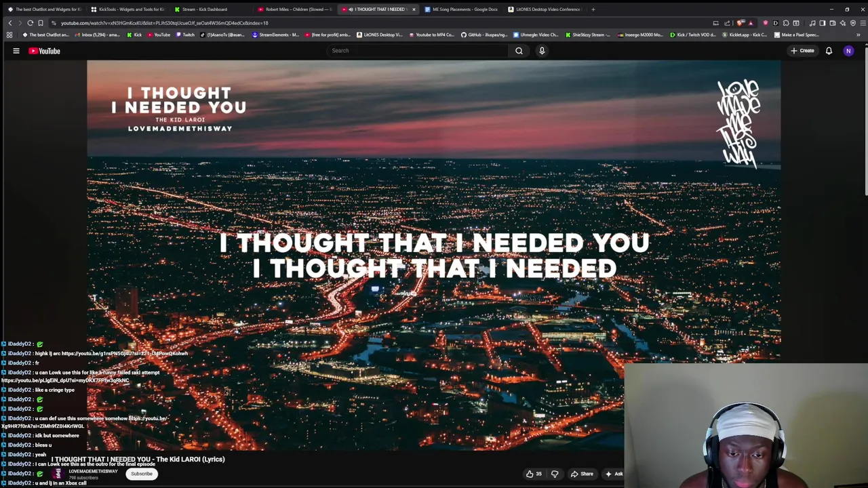Click the LOVEMADEMETHISWAY channel name
This screenshot has height=488, width=868.
(x=93, y=471)
